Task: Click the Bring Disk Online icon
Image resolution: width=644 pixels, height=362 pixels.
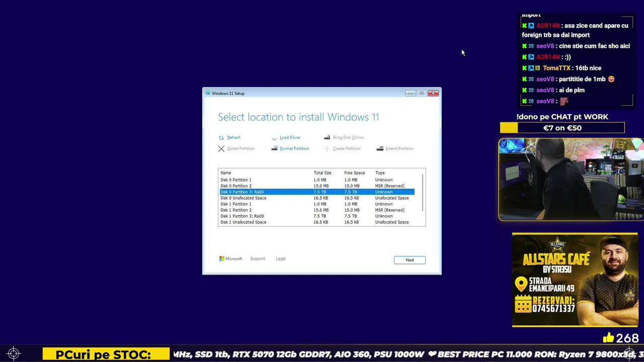Action: tap(327, 137)
